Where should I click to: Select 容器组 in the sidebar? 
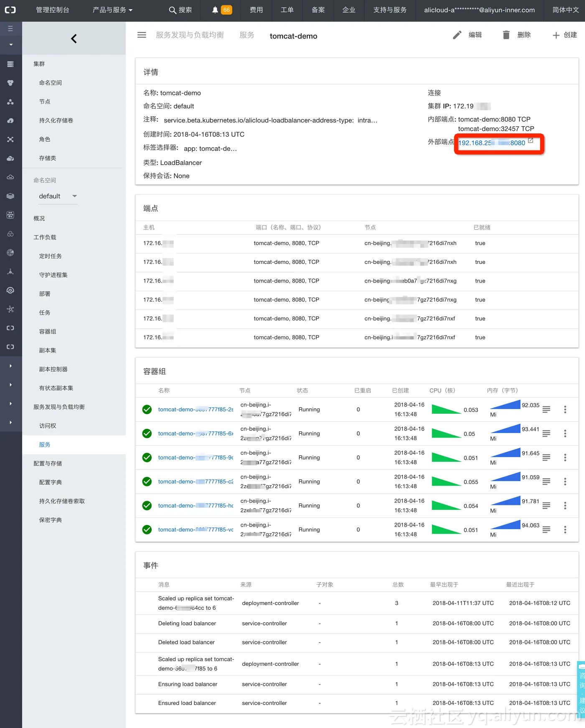click(x=48, y=331)
